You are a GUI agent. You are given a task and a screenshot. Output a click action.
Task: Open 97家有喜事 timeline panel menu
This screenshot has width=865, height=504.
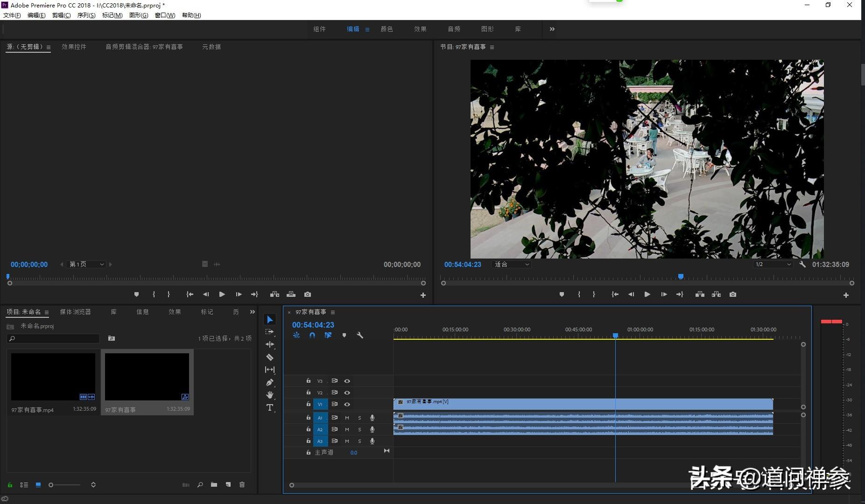(x=333, y=312)
